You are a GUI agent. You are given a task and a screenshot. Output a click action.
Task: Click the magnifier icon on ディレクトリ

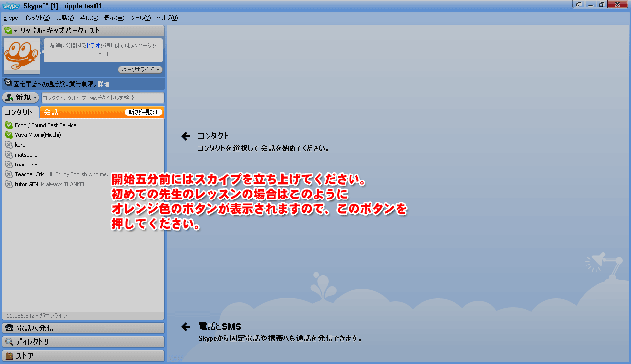[x=9, y=341]
